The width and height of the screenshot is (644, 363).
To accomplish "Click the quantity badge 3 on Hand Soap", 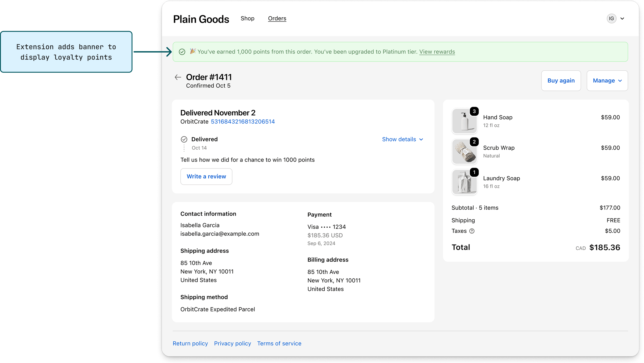I will click(x=474, y=111).
